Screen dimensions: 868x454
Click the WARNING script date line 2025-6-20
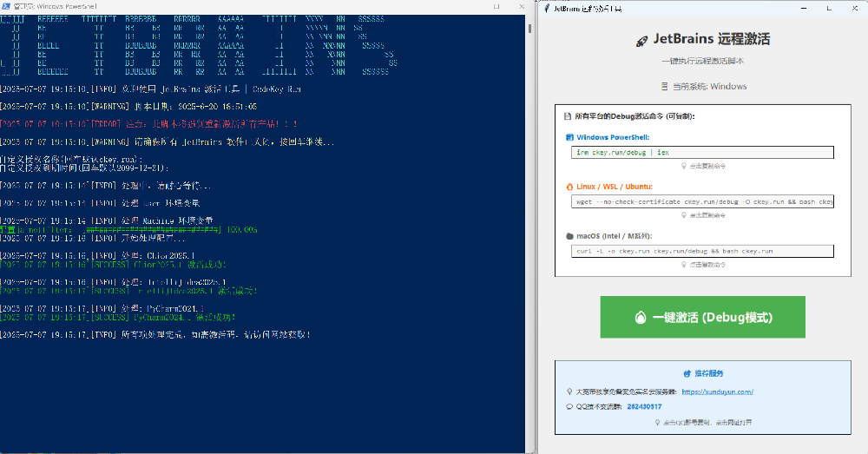(x=128, y=106)
